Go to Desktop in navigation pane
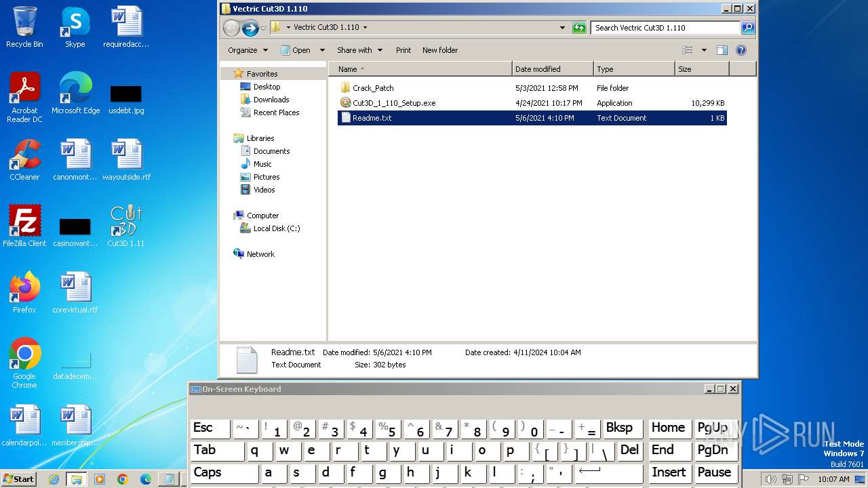The height and width of the screenshot is (488, 868). (267, 87)
